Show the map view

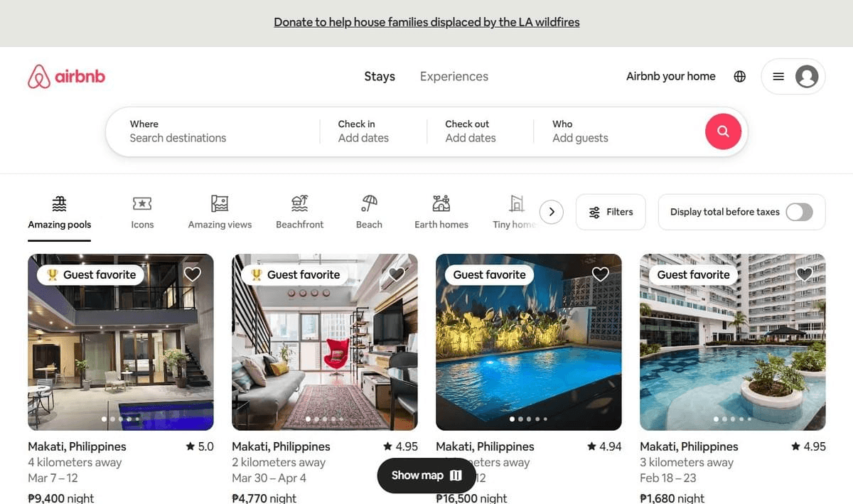(x=426, y=475)
